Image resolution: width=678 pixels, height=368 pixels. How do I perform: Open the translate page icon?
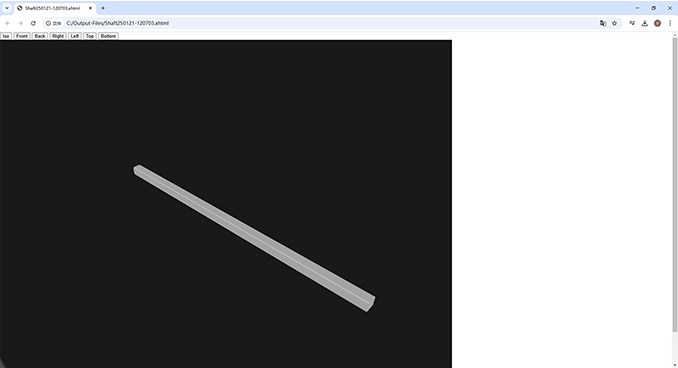point(603,23)
